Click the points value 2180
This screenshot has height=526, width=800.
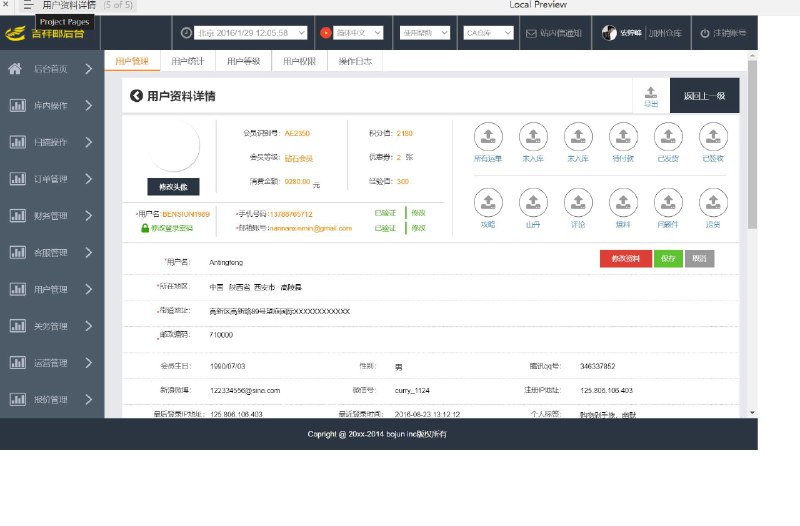[x=405, y=133]
